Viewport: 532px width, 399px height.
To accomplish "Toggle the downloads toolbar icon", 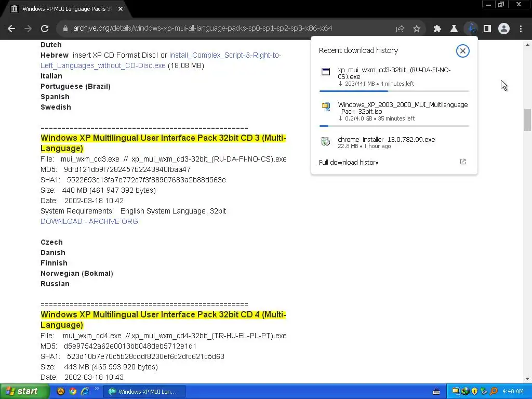I will (471, 29).
